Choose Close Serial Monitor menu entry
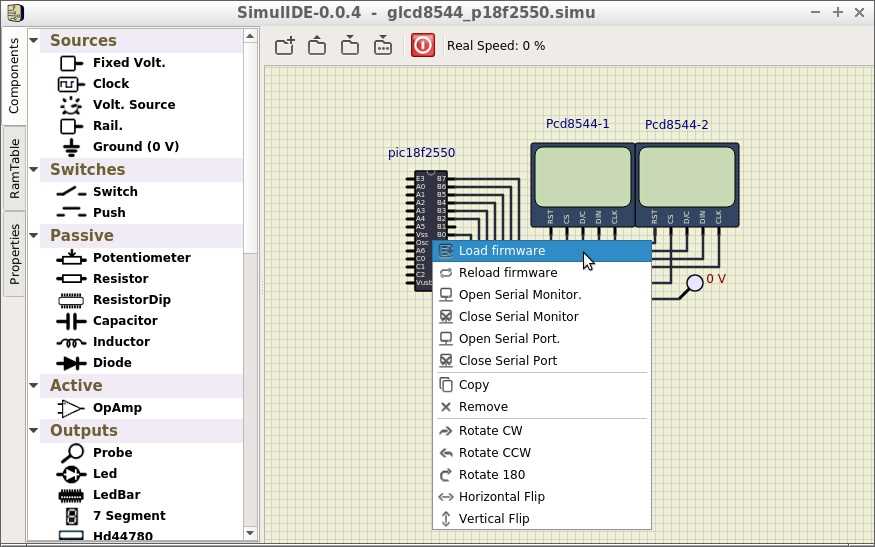The height and width of the screenshot is (547, 875). pyautogui.click(x=542, y=316)
